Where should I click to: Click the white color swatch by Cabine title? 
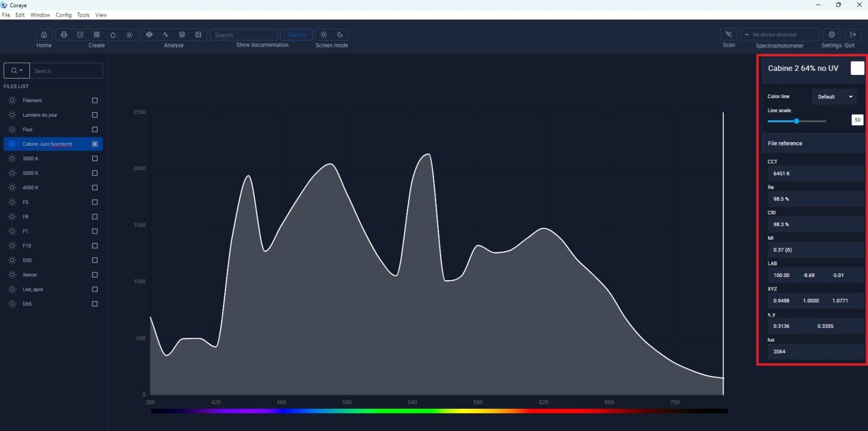[x=857, y=68]
